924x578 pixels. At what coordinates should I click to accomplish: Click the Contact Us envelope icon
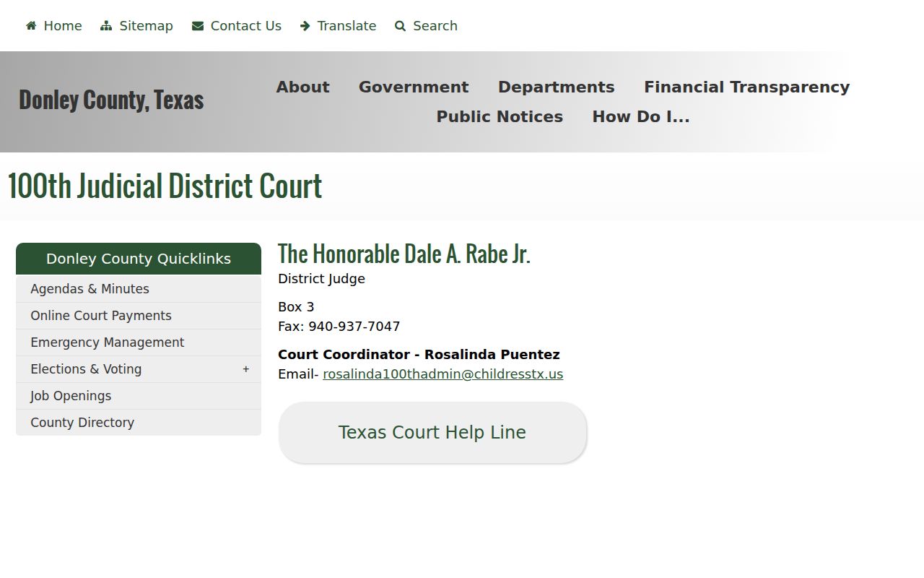[x=198, y=26]
